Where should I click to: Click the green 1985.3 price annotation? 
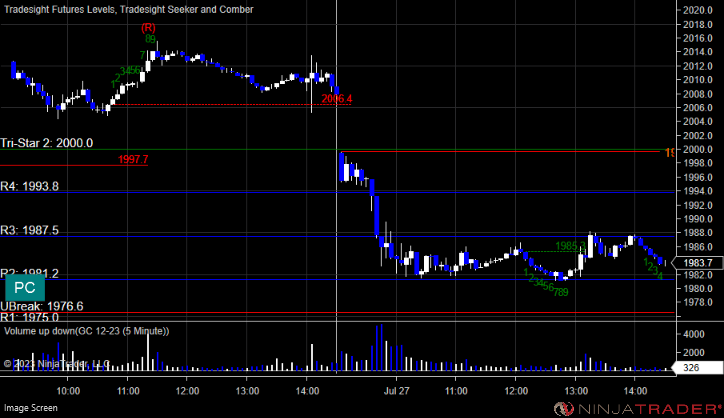(x=571, y=246)
